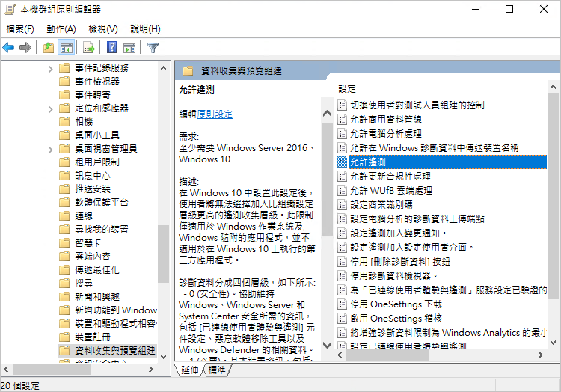Click the folder icon of 相機

pos(64,122)
